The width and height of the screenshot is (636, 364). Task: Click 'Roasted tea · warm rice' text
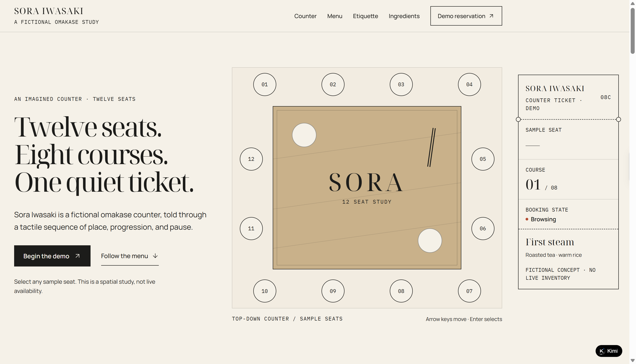point(553,255)
